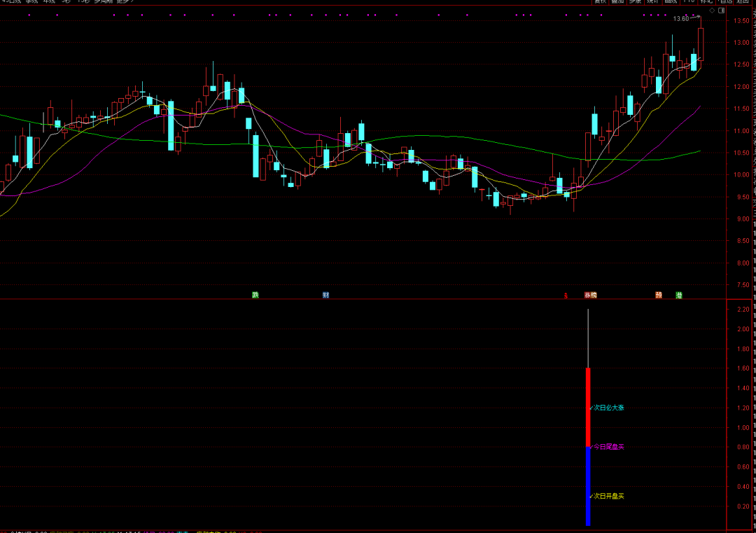The width and height of the screenshot is (756, 533).
Task: Switch to the 季线 quarterly chart tab
Action: pos(31,1)
